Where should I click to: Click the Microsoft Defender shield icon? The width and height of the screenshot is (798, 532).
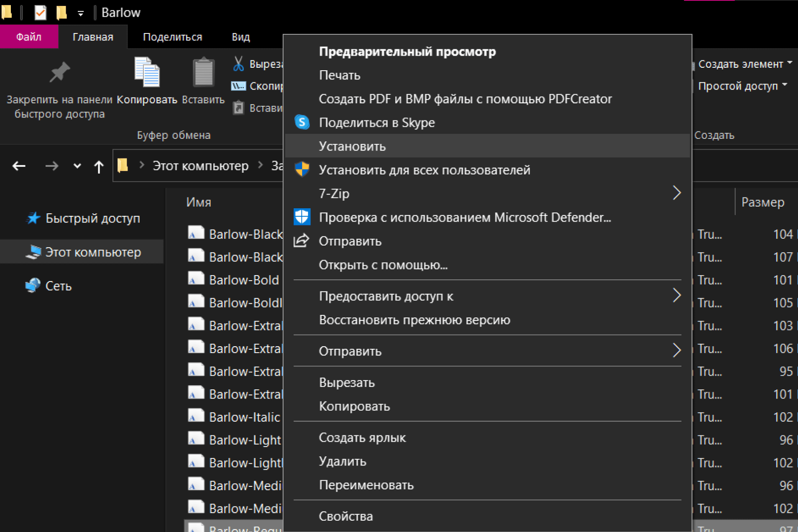(302, 217)
